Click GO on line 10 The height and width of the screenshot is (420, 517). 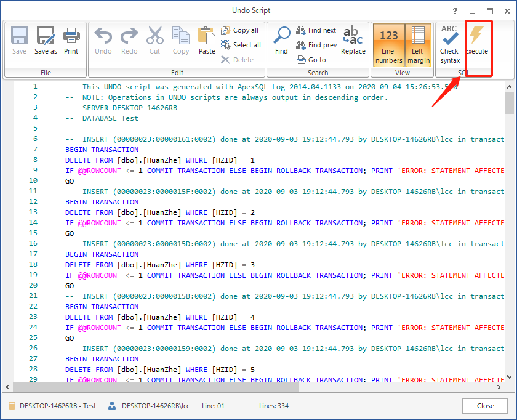click(x=70, y=181)
